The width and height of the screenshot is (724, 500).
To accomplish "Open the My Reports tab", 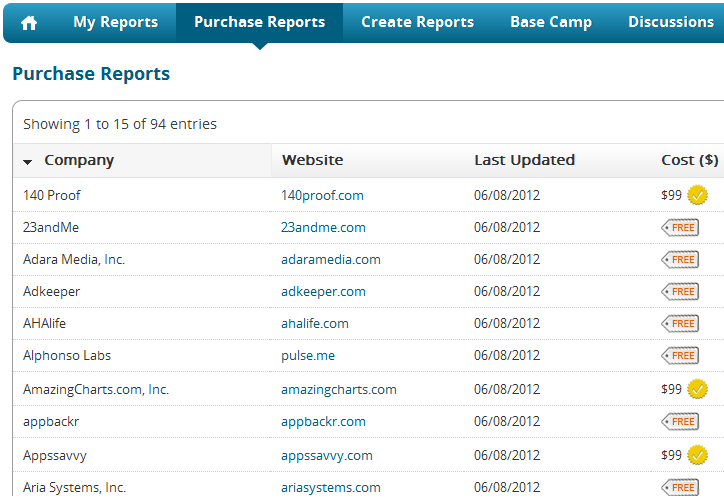I will point(115,22).
